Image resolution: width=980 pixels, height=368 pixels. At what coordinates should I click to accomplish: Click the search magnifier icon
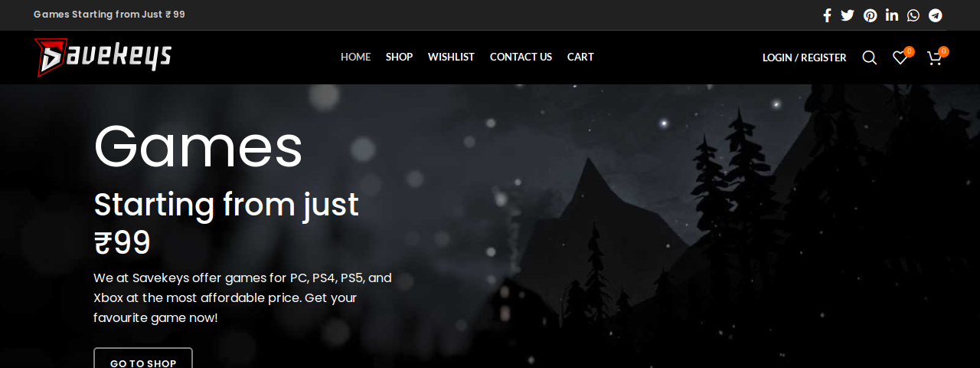(870, 58)
